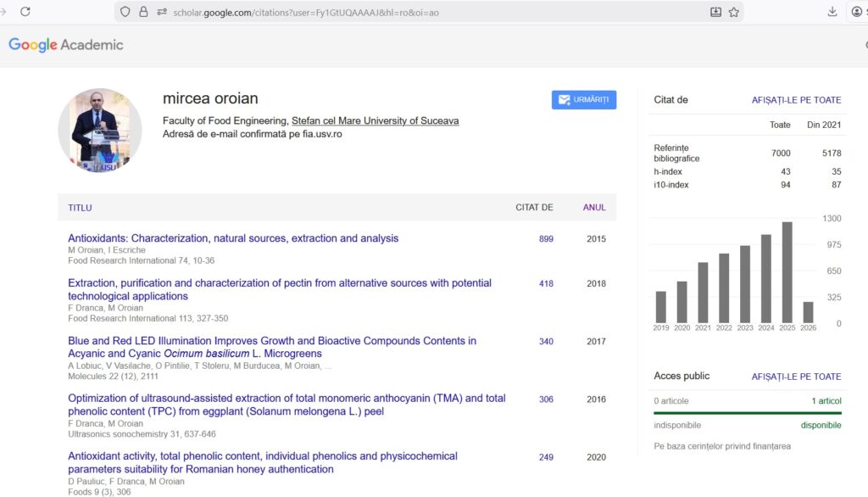Click the 2025 bar in citations chart
This screenshot has width=868, height=497.
[787, 271]
